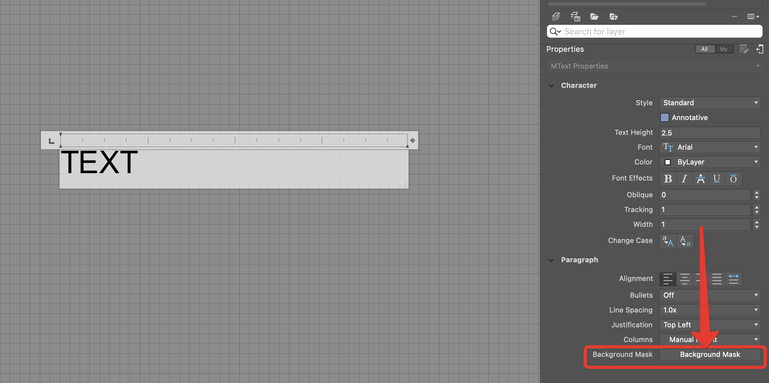Click the Tracking stepper arrows
This screenshot has width=769, height=383.
click(756, 209)
